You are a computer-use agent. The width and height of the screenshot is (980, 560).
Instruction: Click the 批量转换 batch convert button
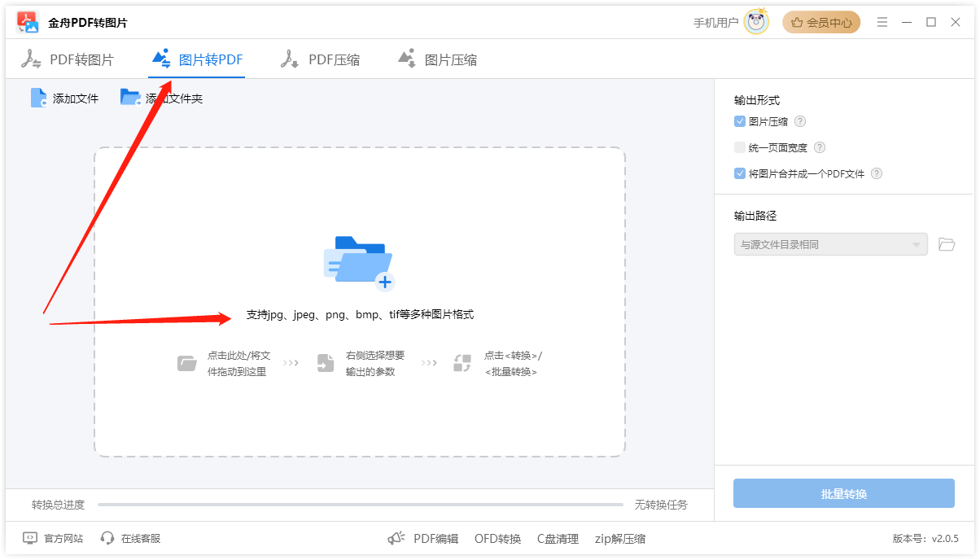click(843, 493)
